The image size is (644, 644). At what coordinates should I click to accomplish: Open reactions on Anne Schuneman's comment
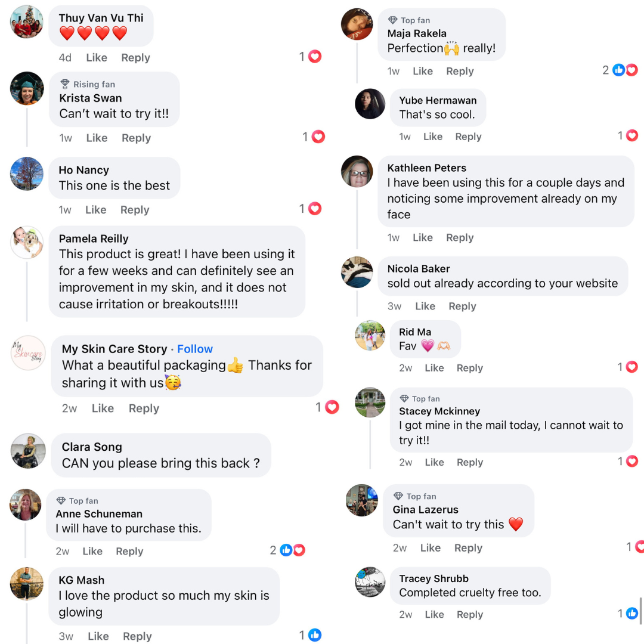(292, 550)
